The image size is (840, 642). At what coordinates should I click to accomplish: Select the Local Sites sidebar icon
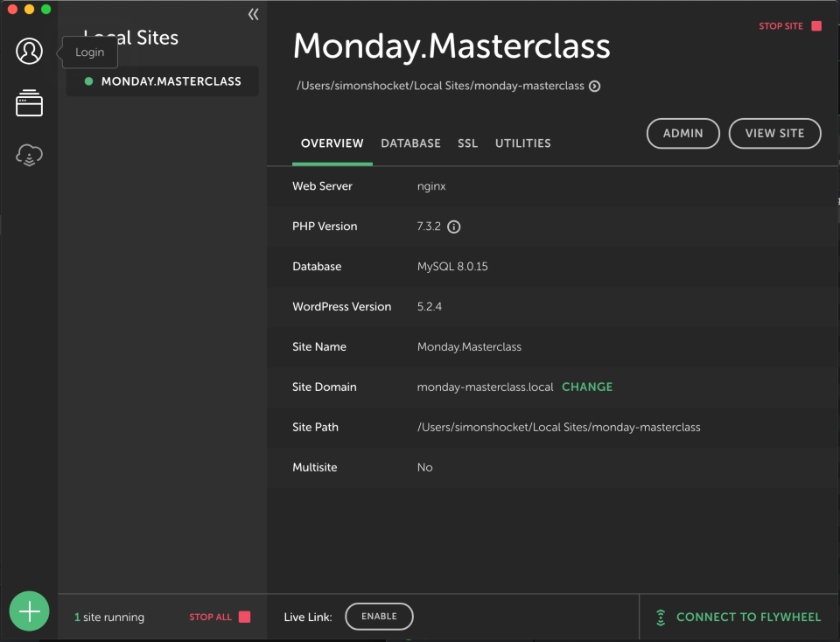click(x=29, y=103)
